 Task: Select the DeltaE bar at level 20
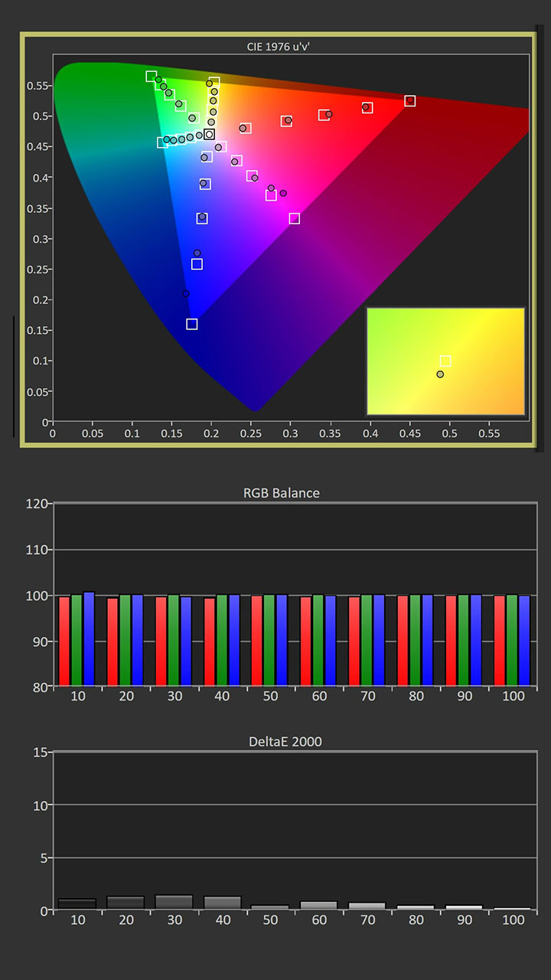click(x=126, y=903)
